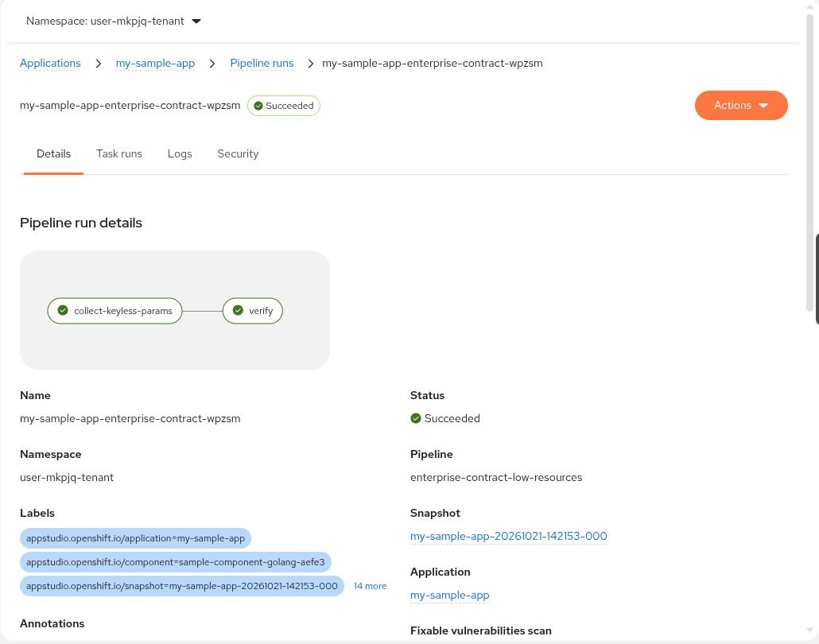Switch to the Security tab
The image size is (819, 644).
(238, 153)
